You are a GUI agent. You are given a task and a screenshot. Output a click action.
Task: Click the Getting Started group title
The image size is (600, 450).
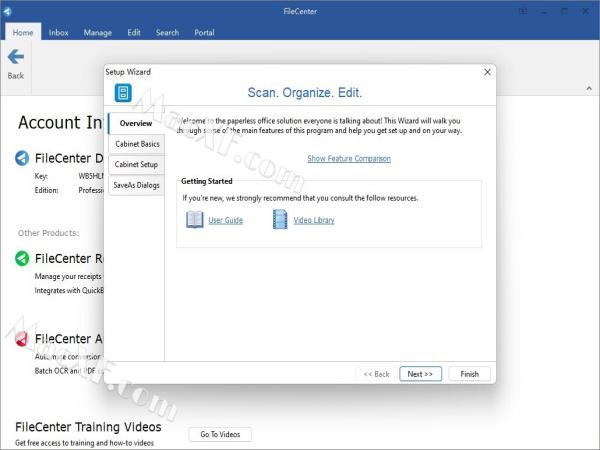pos(207,181)
